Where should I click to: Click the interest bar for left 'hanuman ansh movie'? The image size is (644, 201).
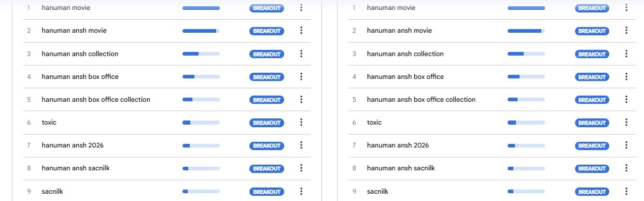point(201,31)
